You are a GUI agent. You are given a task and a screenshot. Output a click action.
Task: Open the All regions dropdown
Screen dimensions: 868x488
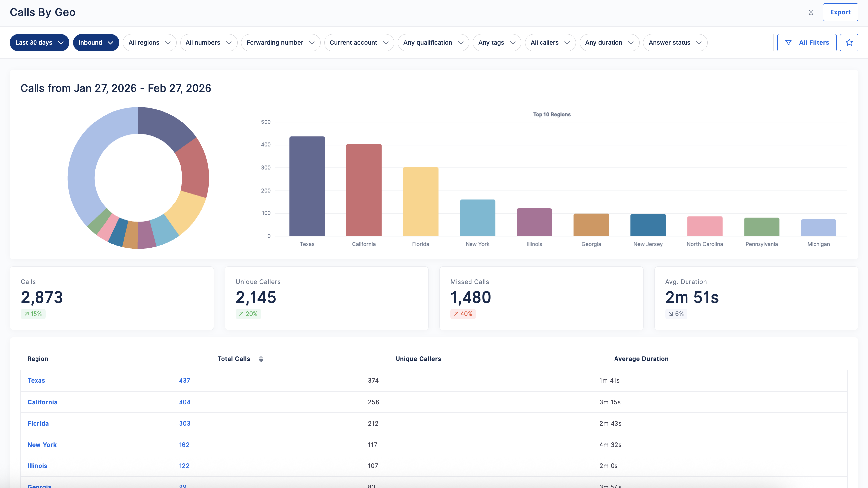(x=150, y=43)
